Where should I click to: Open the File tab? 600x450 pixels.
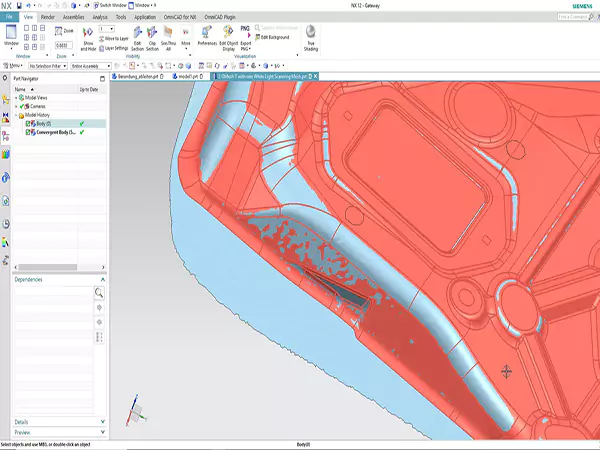click(x=9, y=17)
